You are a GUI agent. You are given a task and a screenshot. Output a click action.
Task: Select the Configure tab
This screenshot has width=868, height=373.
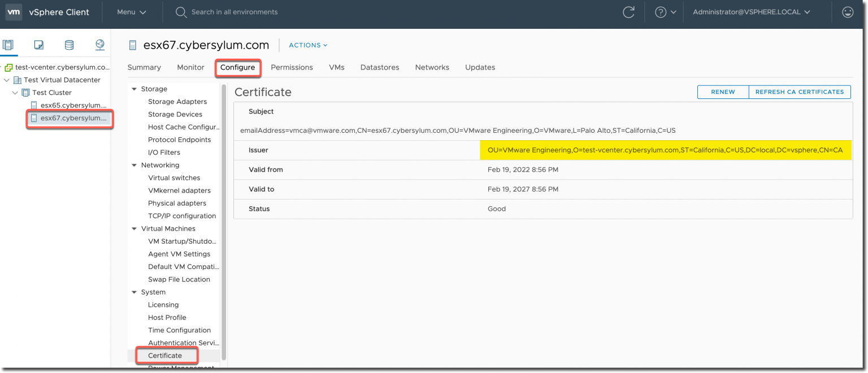[237, 67]
